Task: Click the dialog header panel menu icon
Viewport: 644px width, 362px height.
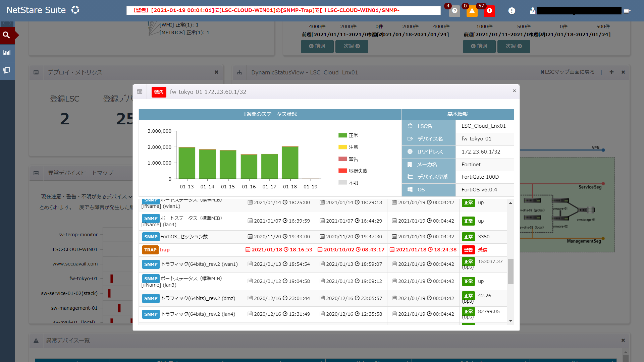Action: [140, 92]
